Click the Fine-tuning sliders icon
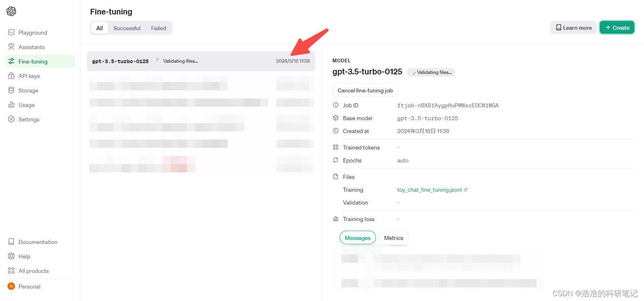Screen dimensions: 644x301 pyautogui.click(x=11, y=61)
